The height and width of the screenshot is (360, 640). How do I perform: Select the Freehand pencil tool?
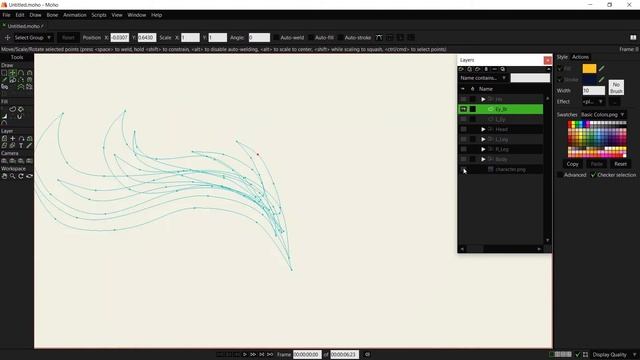point(4,80)
